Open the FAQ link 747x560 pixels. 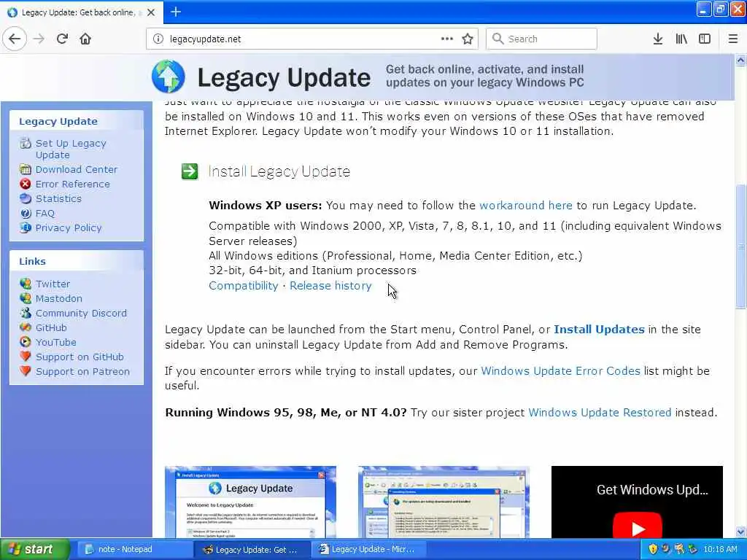[44, 214]
